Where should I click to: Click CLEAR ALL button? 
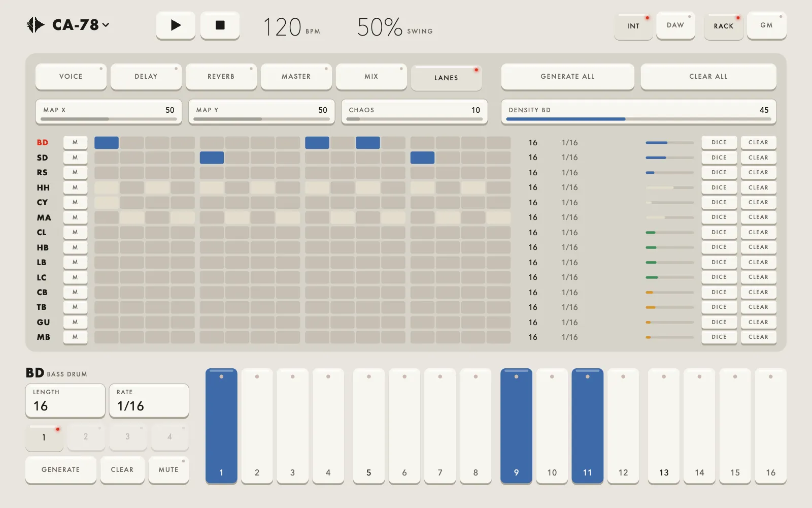point(708,76)
